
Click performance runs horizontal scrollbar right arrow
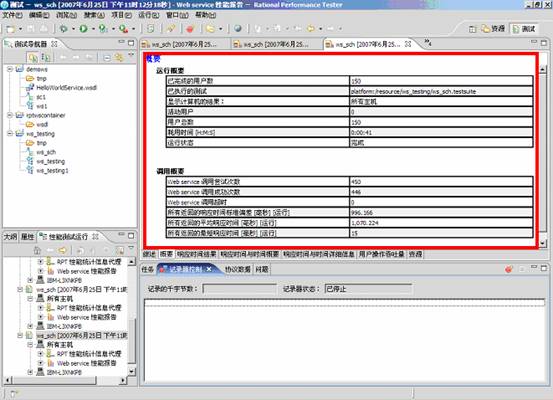[123, 380]
